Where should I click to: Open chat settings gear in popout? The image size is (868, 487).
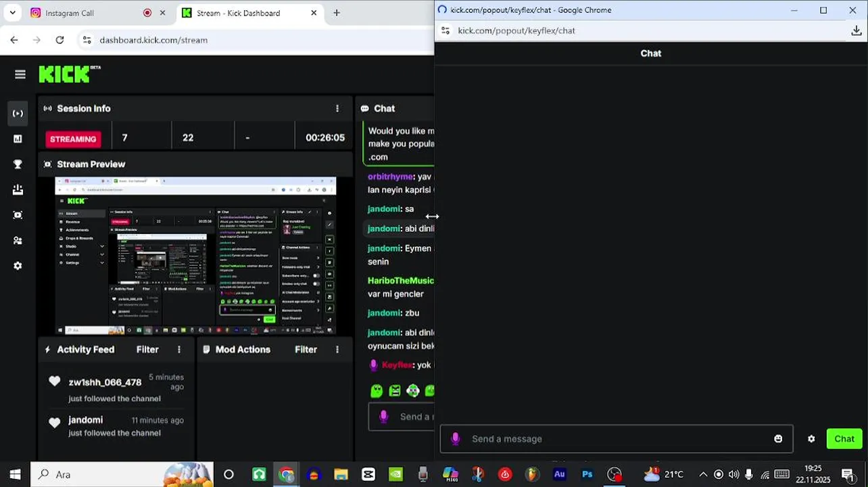pyautogui.click(x=811, y=439)
